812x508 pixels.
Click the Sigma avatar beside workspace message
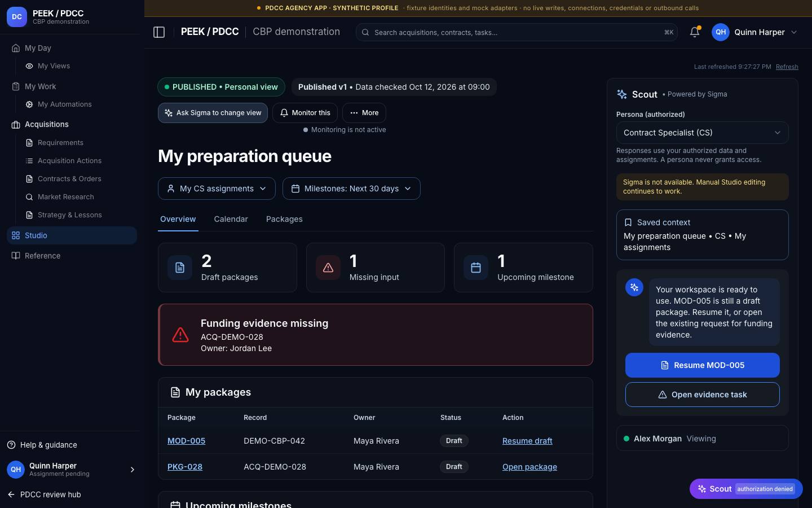(x=634, y=287)
